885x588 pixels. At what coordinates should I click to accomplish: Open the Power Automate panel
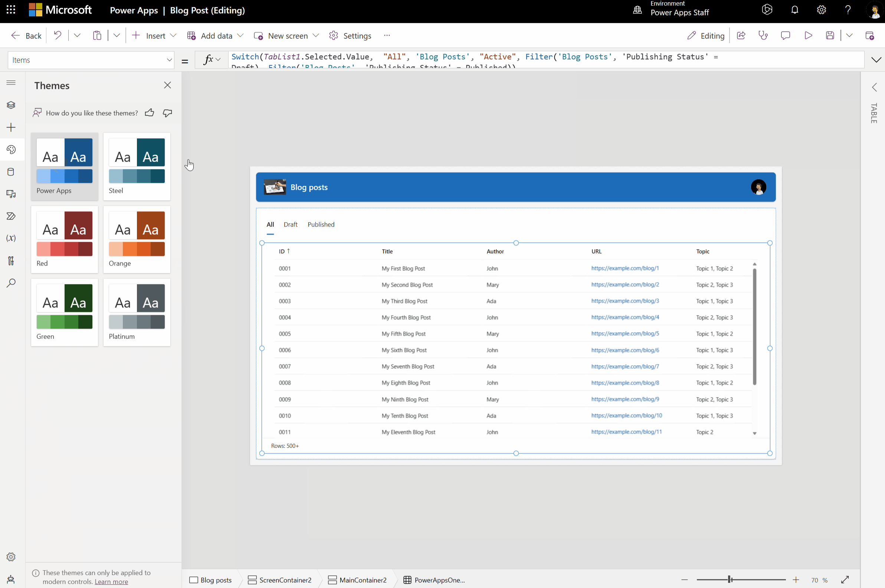click(x=11, y=216)
